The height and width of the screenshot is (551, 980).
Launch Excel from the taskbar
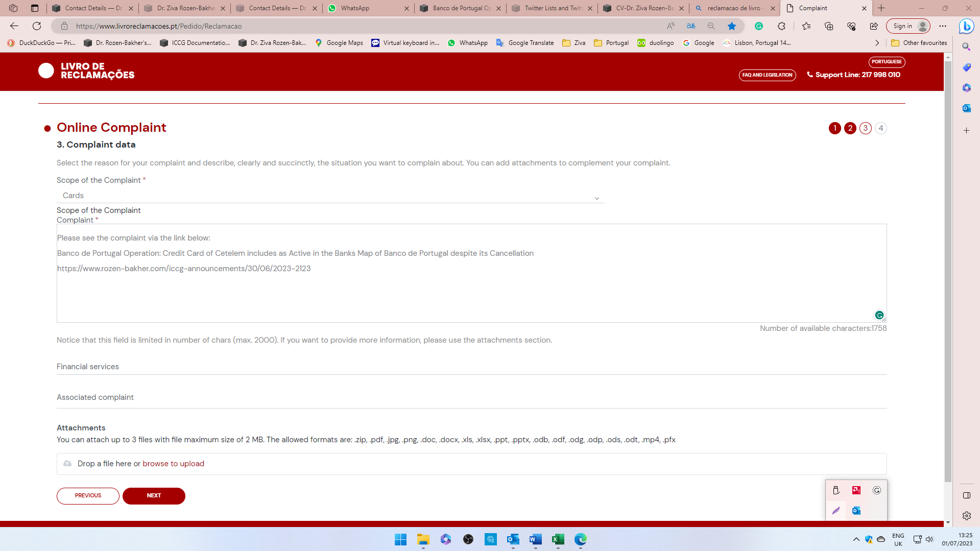tap(558, 540)
